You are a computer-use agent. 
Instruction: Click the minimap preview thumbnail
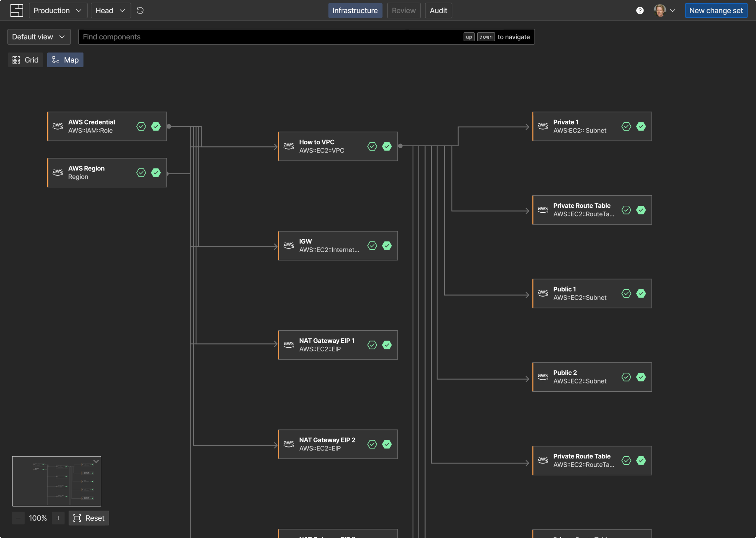57,481
